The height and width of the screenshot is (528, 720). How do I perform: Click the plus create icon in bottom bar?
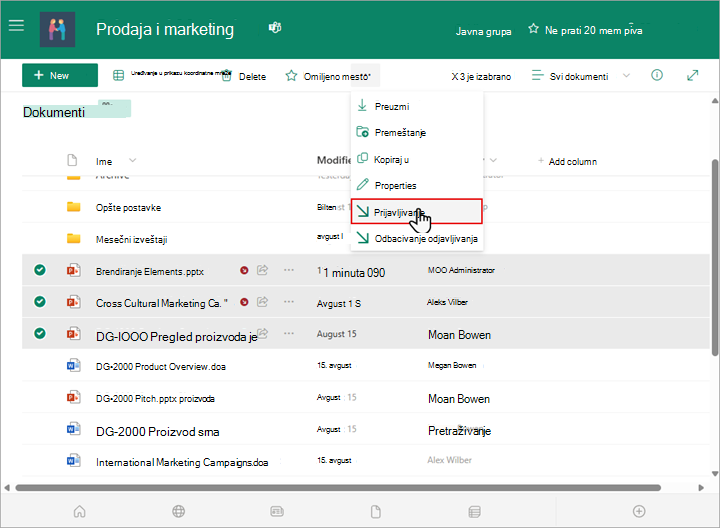pos(639,511)
